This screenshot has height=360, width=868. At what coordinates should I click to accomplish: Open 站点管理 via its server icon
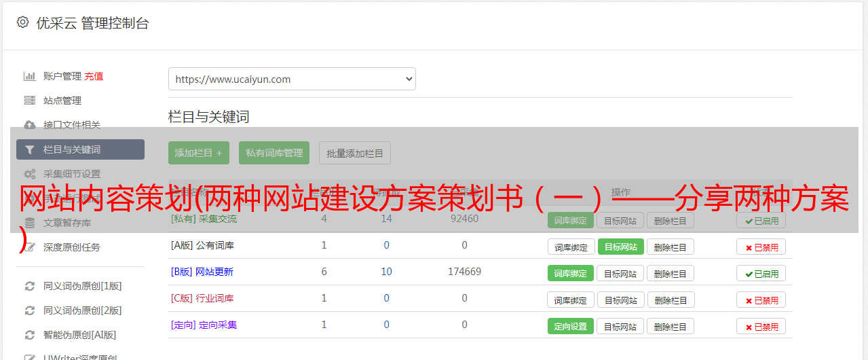(x=29, y=101)
